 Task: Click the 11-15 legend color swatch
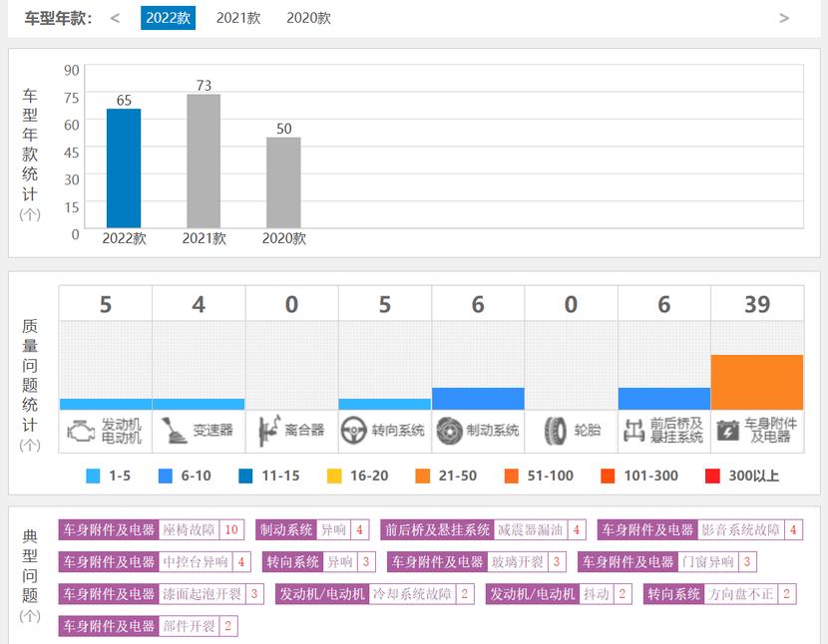(245, 477)
